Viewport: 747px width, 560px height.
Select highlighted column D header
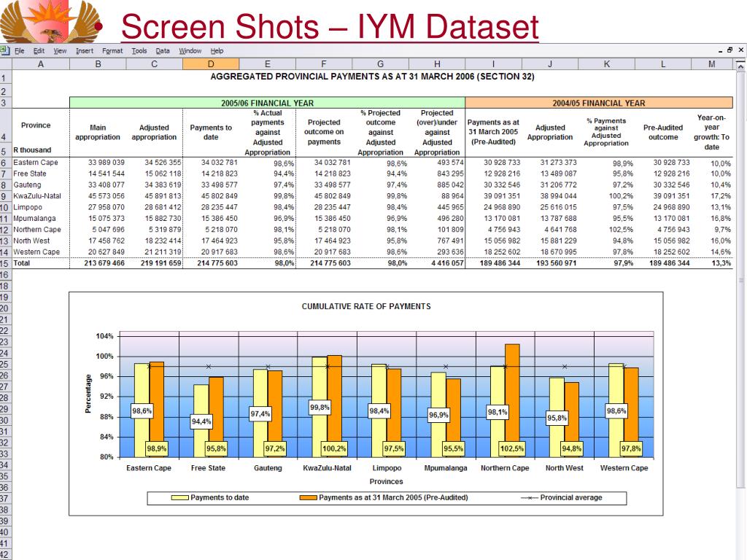[211, 64]
